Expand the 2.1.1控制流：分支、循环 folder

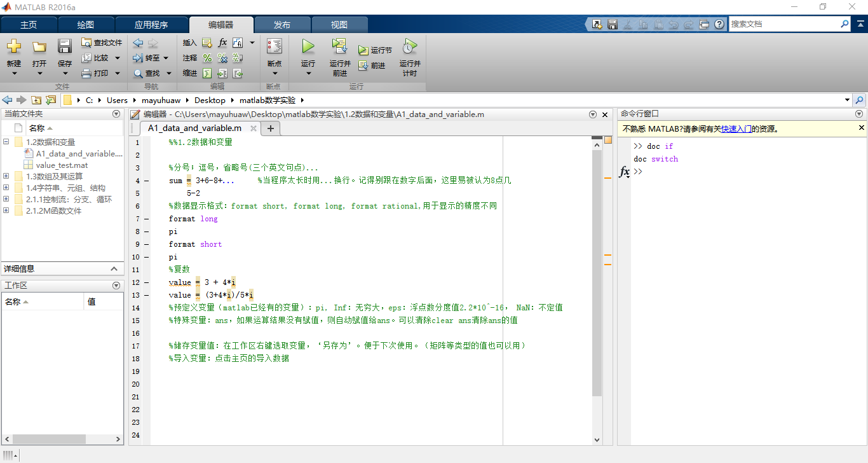(x=6, y=199)
